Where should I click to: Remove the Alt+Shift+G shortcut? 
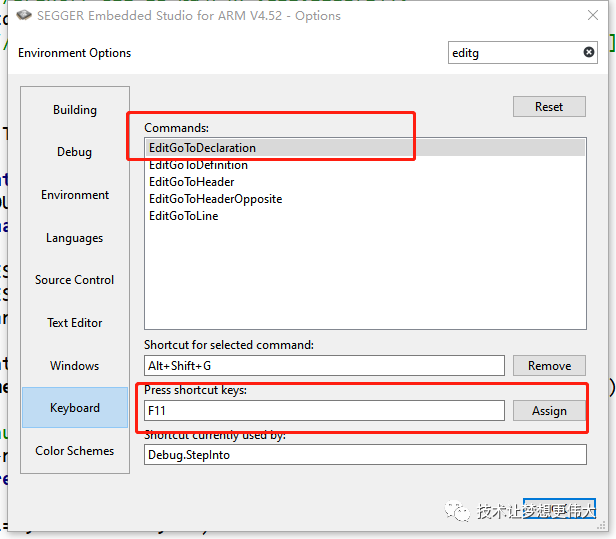click(x=549, y=366)
